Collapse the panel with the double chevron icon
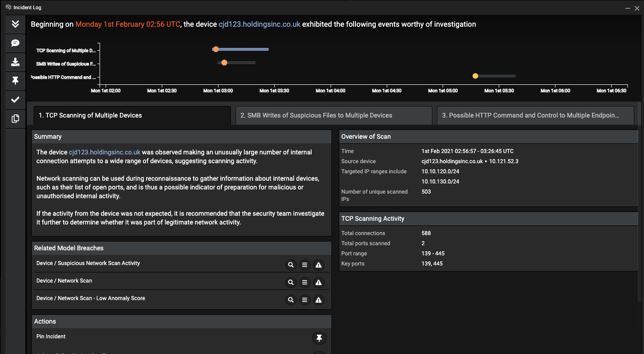The width and height of the screenshot is (644, 354). [x=15, y=24]
